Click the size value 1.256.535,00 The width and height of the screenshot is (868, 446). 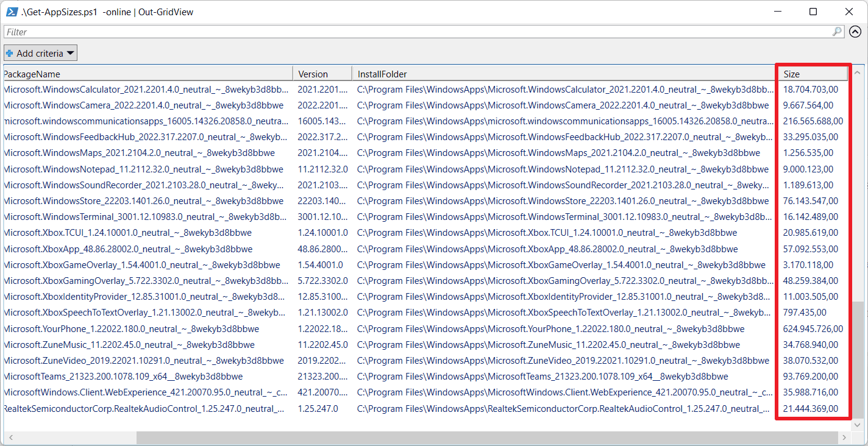808,152
